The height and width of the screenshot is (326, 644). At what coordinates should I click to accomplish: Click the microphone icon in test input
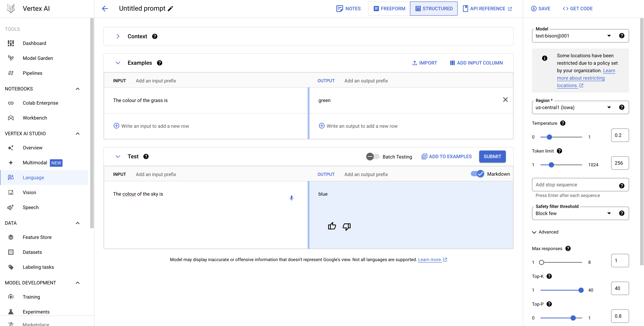pyautogui.click(x=291, y=198)
